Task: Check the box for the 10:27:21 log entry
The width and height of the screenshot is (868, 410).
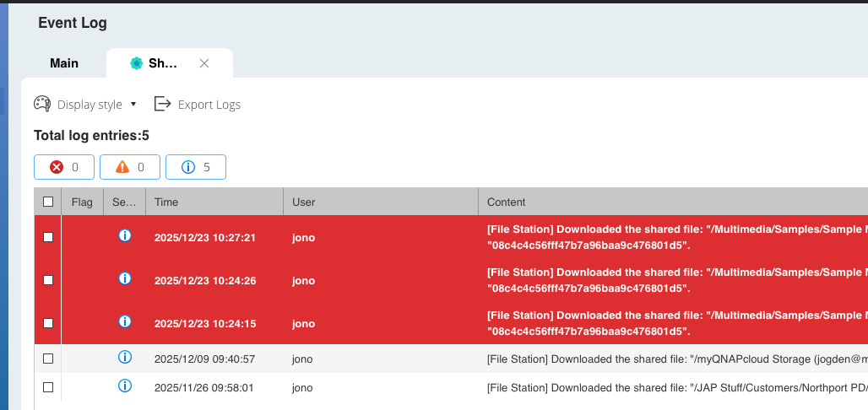Action: [x=48, y=238]
